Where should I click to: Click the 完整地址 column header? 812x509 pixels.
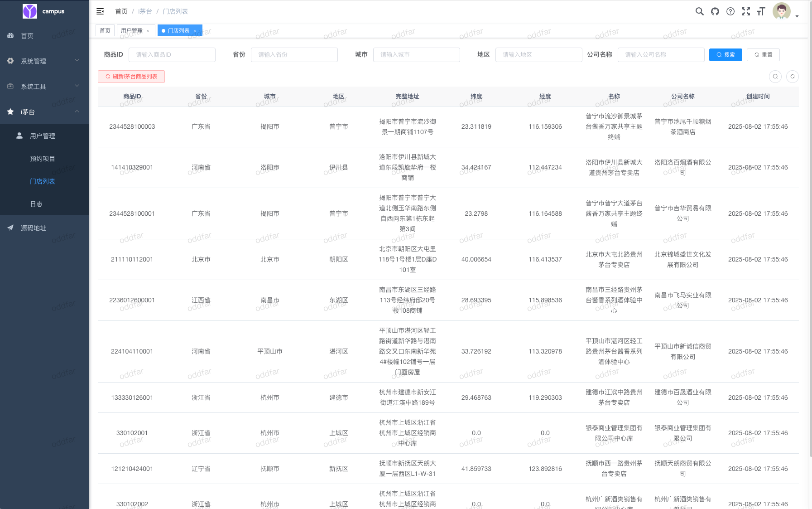408,97
